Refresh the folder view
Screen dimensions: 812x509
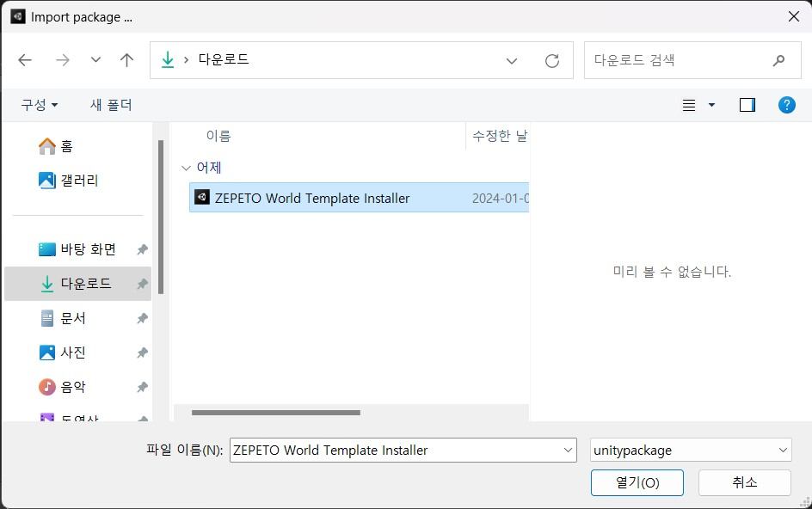552,60
